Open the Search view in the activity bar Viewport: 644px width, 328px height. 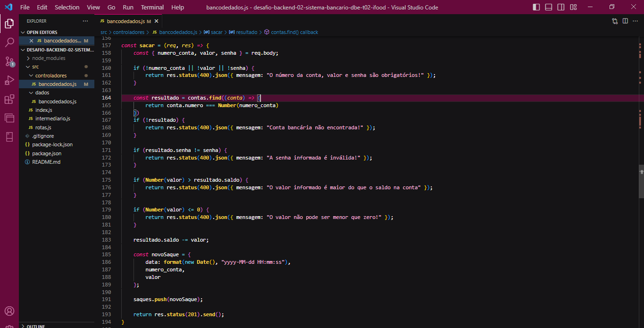[x=9, y=42]
